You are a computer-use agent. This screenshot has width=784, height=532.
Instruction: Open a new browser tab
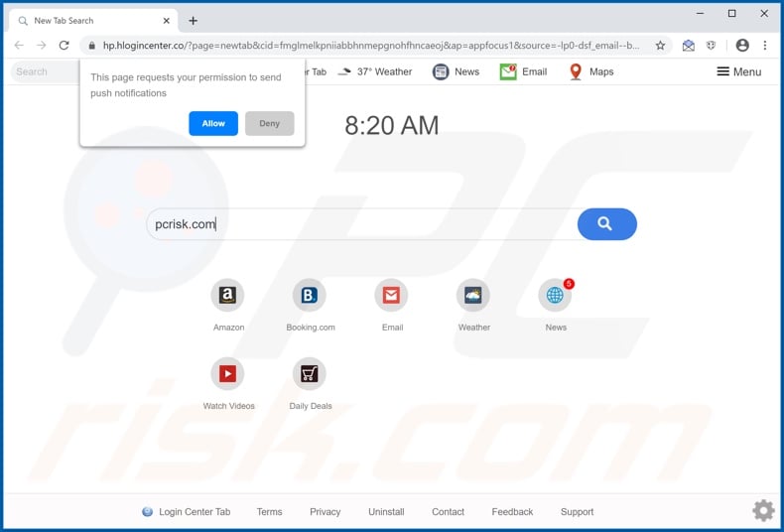(193, 21)
